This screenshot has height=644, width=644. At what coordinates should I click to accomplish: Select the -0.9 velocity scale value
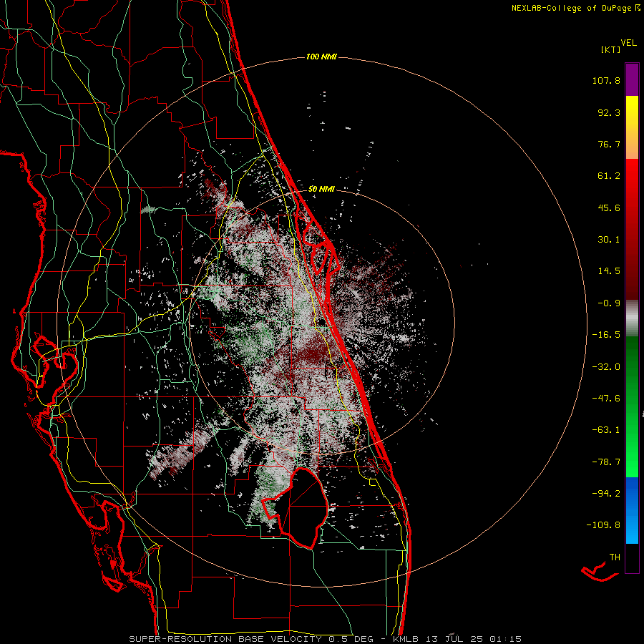point(609,303)
